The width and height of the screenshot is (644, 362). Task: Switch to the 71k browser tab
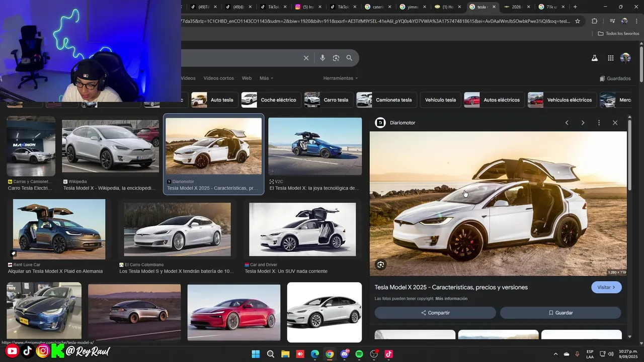[551, 7]
